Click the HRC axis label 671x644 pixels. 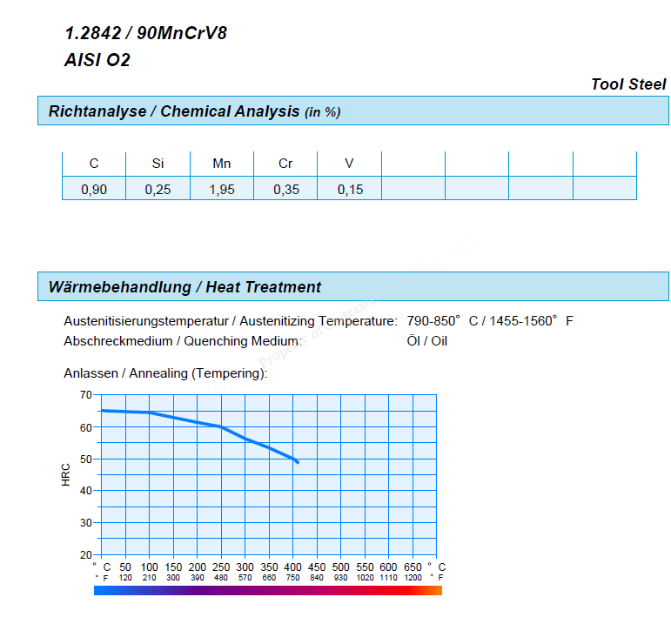tap(66, 474)
